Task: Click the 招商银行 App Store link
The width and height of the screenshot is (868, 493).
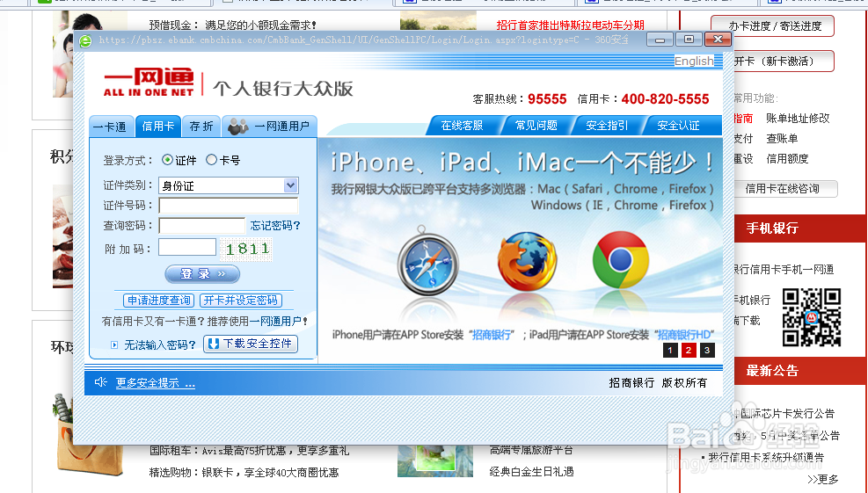Action: click(x=492, y=335)
